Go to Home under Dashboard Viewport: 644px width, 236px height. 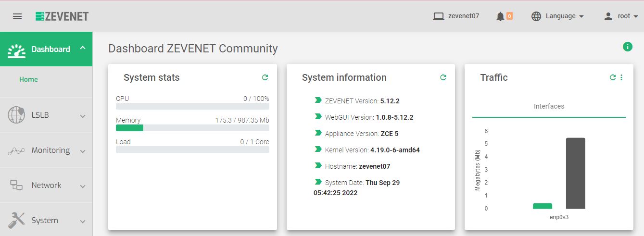[28, 79]
